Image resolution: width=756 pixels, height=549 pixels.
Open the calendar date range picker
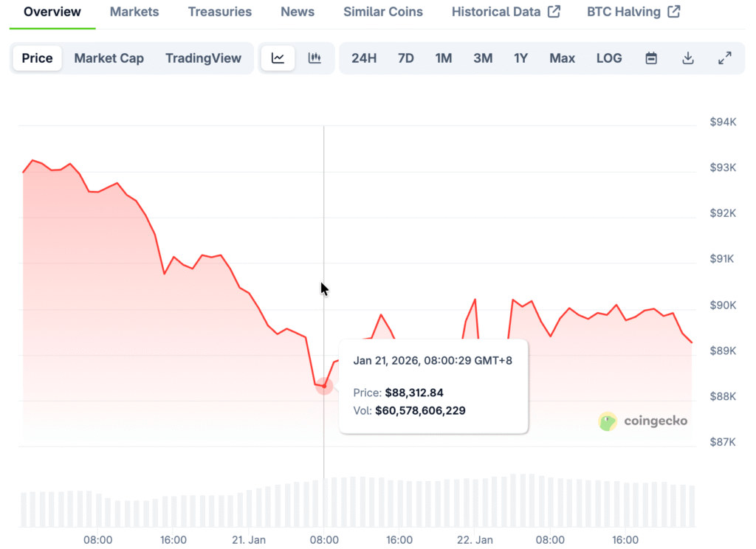click(x=651, y=58)
